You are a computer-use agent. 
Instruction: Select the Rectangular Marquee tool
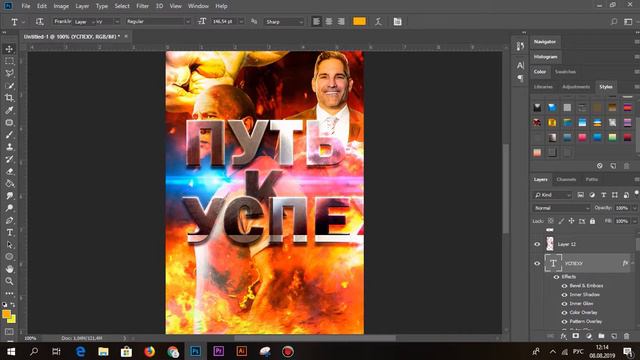coord(9,61)
